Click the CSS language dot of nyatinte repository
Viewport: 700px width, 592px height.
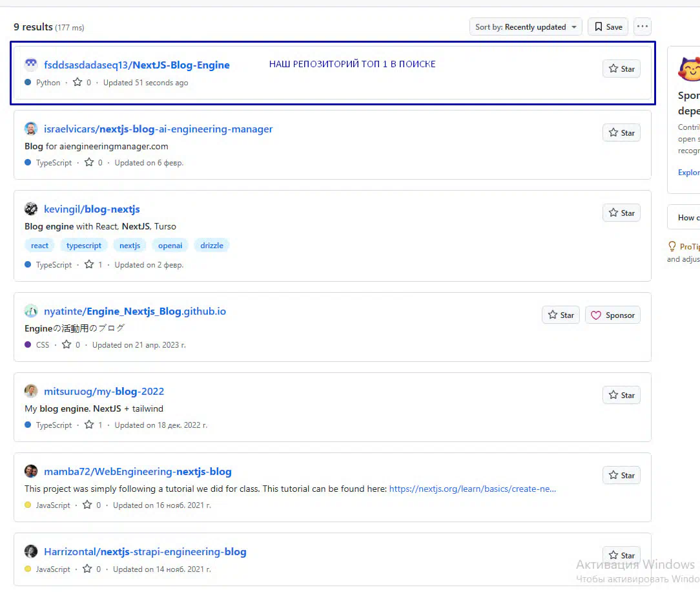pos(28,344)
